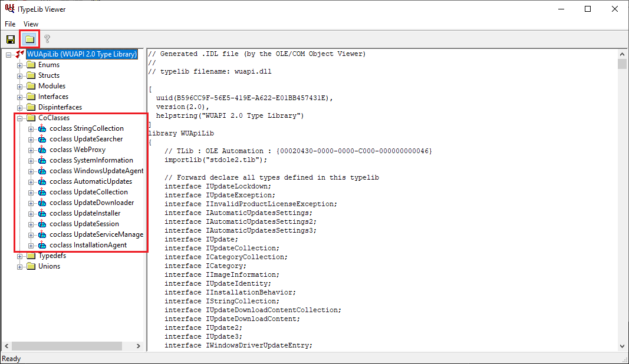This screenshot has height=364, width=629.
Task: Toggle the group-by-type folder toolbar button
Action: pyautogui.click(x=29, y=39)
